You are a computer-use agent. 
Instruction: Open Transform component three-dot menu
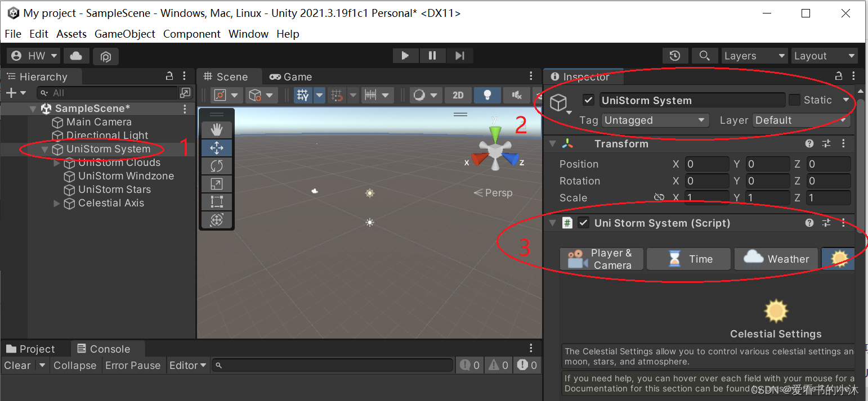pyautogui.click(x=843, y=144)
